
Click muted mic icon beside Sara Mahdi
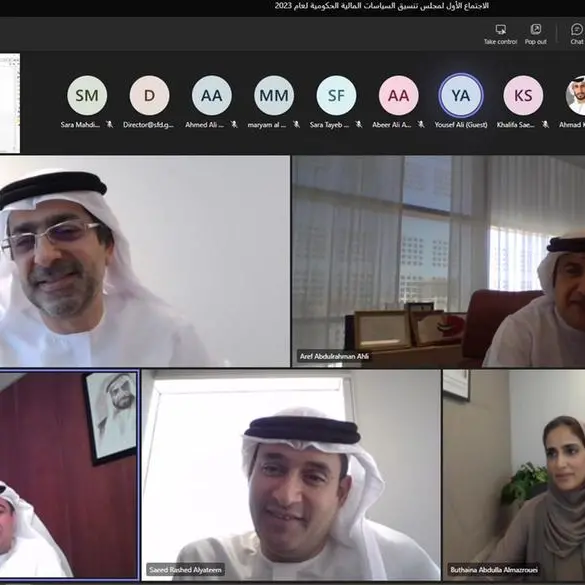pyautogui.click(x=109, y=124)
